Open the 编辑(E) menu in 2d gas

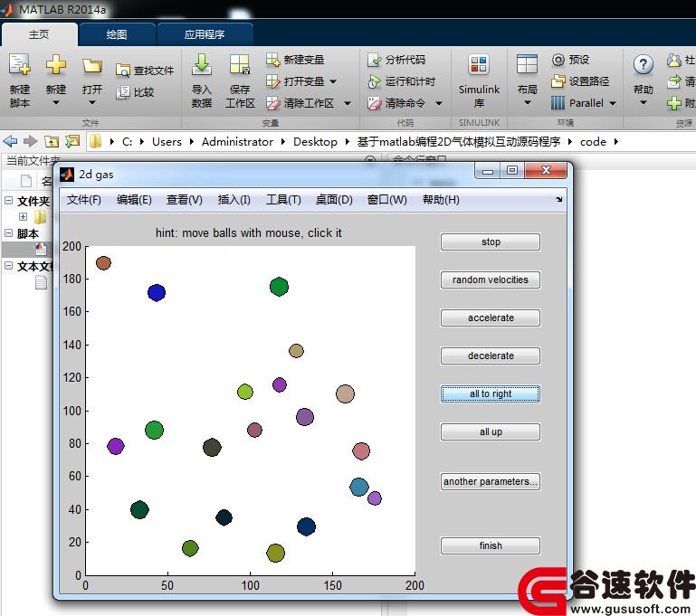click(x=134, y=200)
